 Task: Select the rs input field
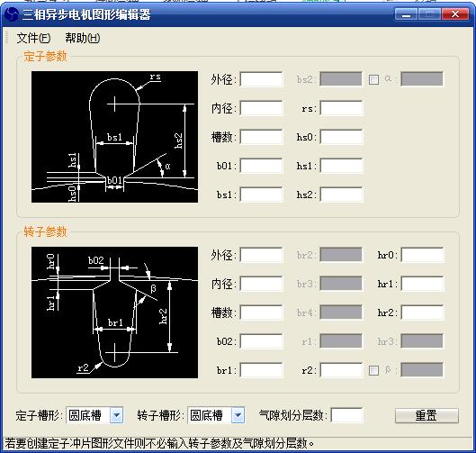(x=341, y=108)
